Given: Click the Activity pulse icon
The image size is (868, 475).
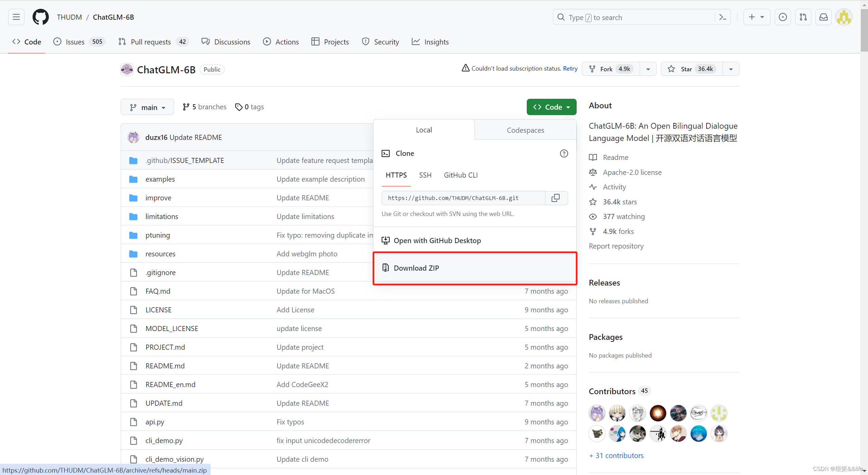Looking at the screenshot, I should (593, 187).
